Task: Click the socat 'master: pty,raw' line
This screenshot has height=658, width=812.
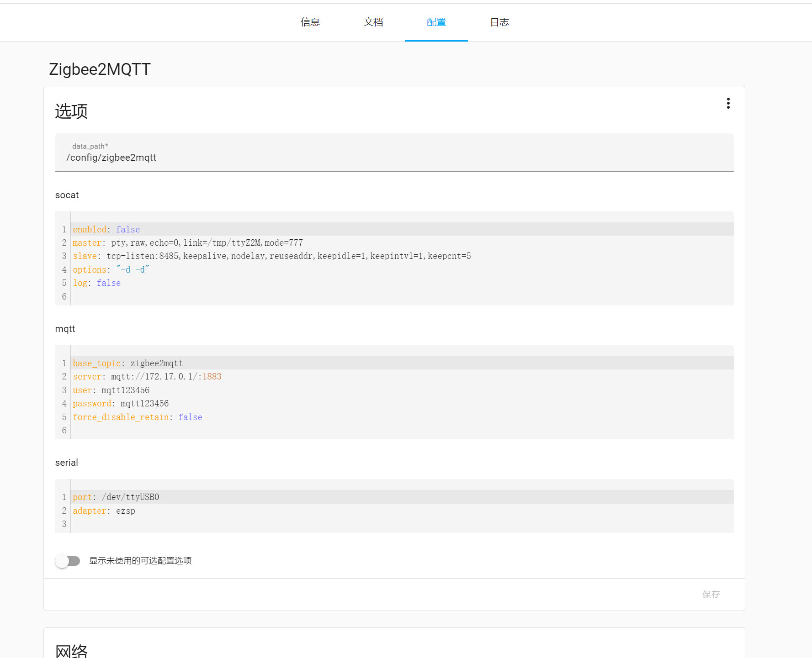Action: coord(402,242)
